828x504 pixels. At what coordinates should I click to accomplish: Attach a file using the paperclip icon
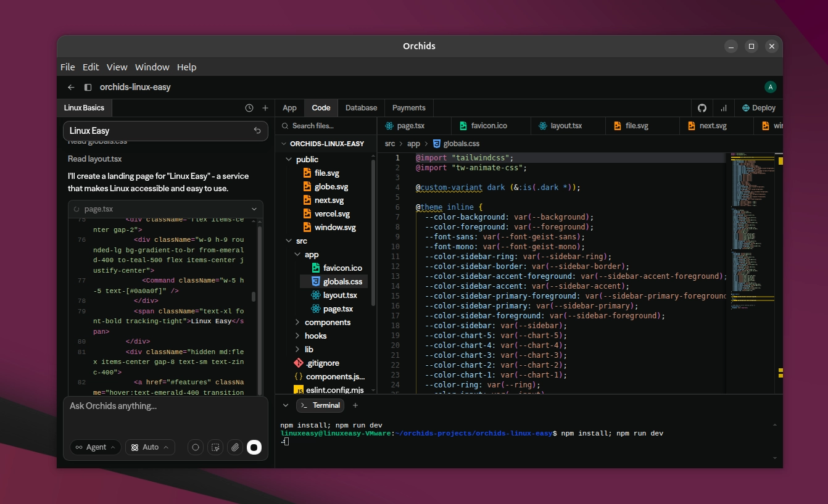click(x=234, y=447)
